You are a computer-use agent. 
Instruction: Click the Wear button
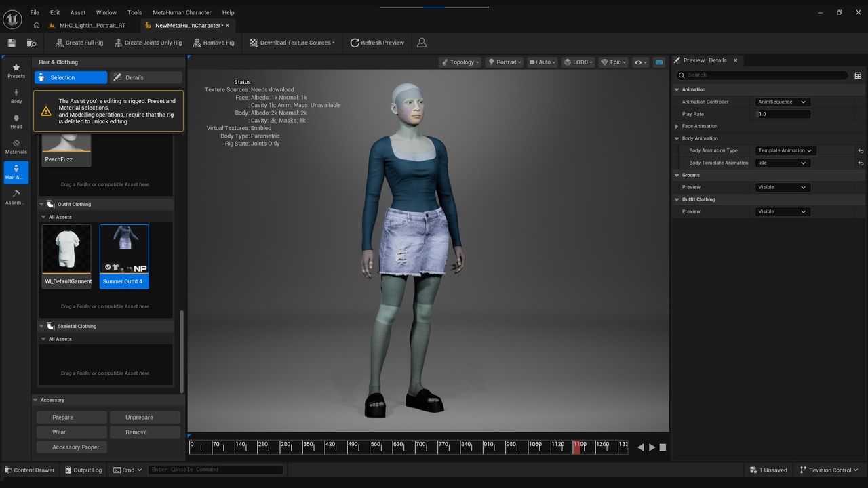[x=71, y=432]
